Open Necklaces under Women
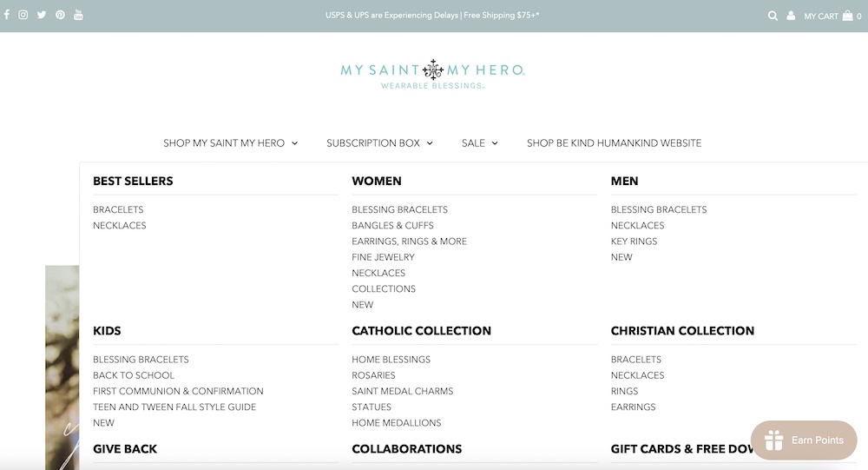 (378, 274)
